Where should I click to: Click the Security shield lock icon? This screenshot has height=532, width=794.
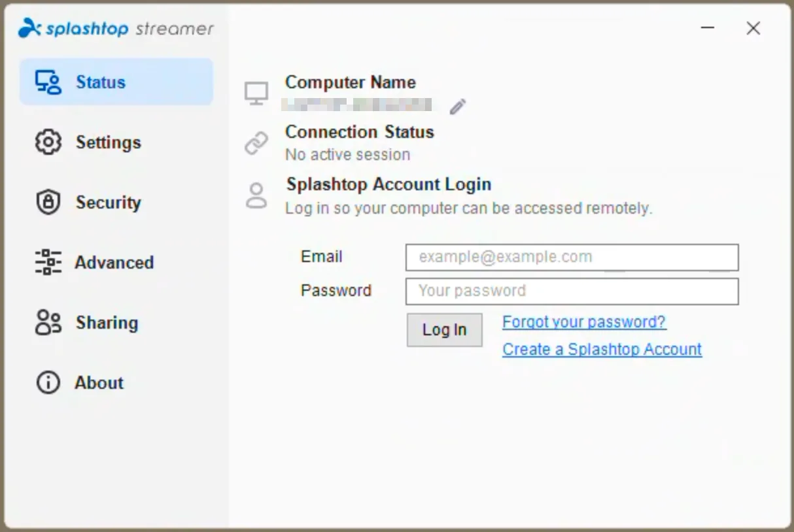pyautogui.click(x=48, y=203)
